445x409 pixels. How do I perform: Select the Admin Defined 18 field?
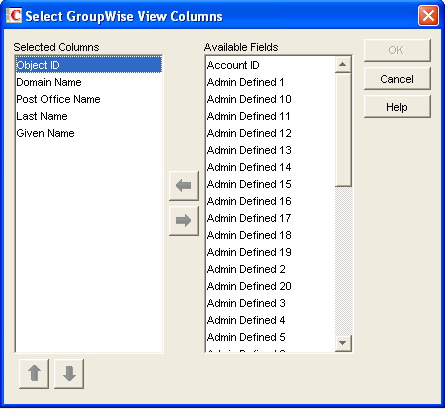(x=270, y=235)
